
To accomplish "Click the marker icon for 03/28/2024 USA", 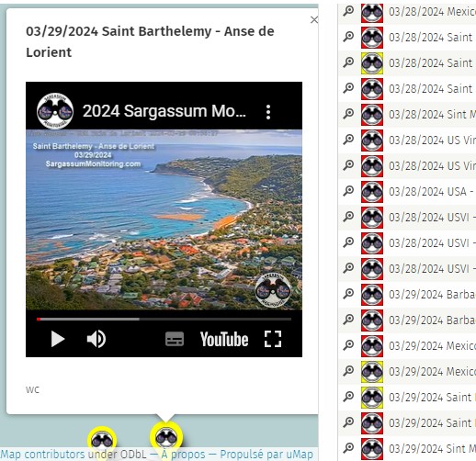I will [x=372, y=192].
